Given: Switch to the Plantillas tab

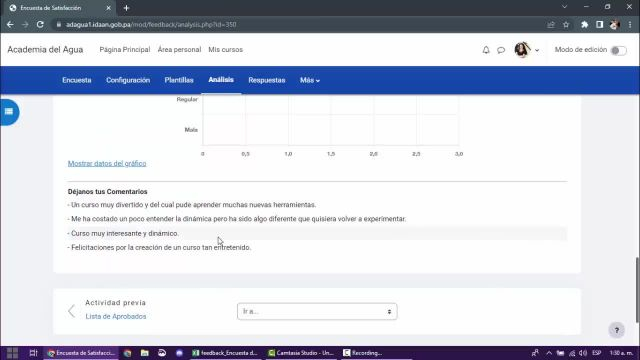Looking at the screenshot, I should coord(179,80).
